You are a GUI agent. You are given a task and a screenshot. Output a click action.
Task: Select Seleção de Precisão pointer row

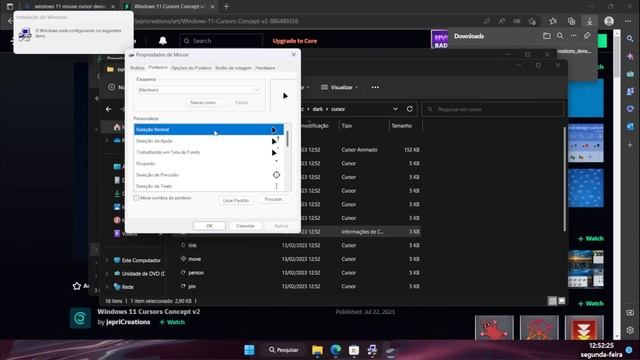pos(209,175)
